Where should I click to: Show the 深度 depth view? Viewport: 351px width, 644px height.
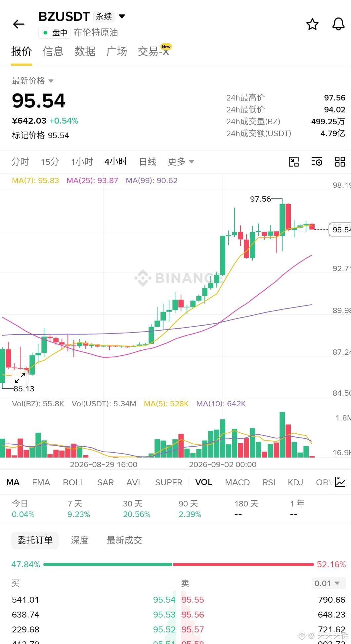point(79,540)
